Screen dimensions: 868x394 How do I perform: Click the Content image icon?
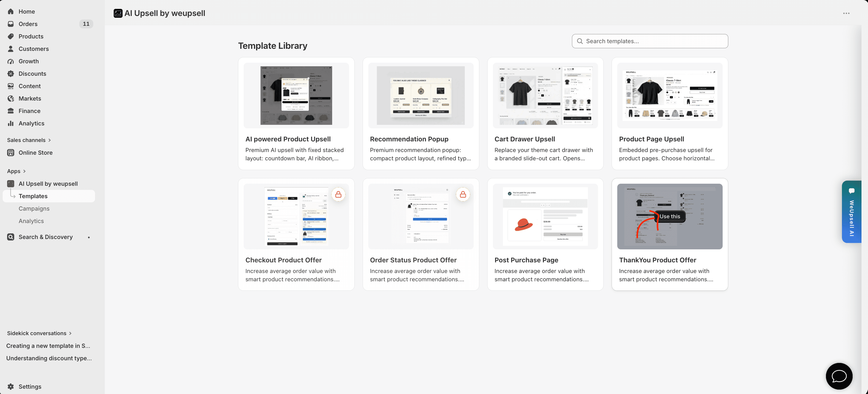(x=11, y=86)
